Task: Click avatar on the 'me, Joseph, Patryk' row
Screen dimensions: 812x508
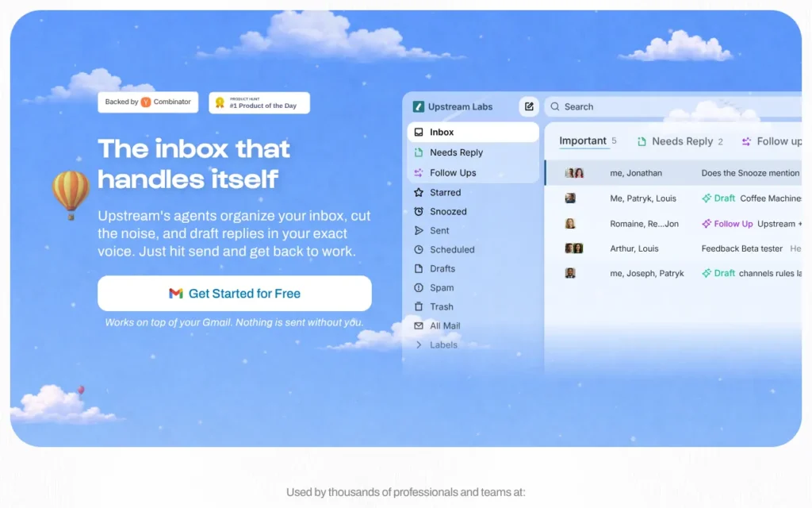Action: pos(570,273)
